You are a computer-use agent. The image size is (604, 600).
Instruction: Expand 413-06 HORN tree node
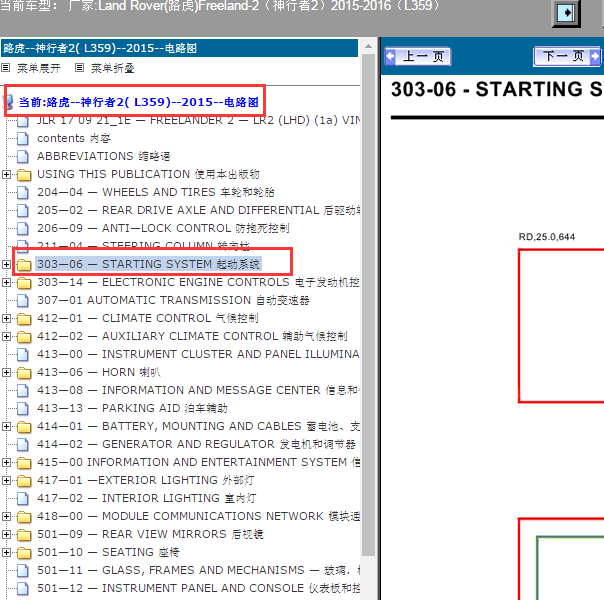[6, 372]
